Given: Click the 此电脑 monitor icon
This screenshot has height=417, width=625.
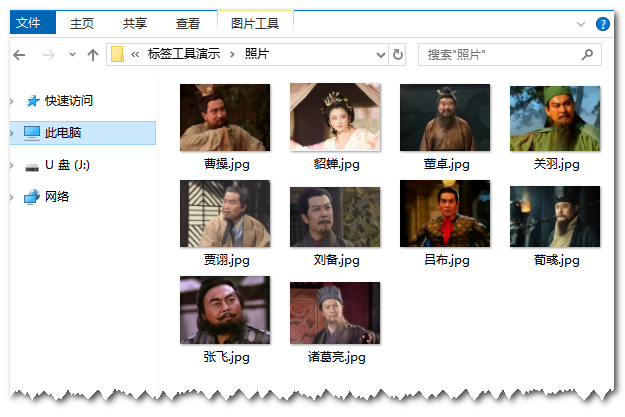Looking at the screenshot, I should (32, 133).
